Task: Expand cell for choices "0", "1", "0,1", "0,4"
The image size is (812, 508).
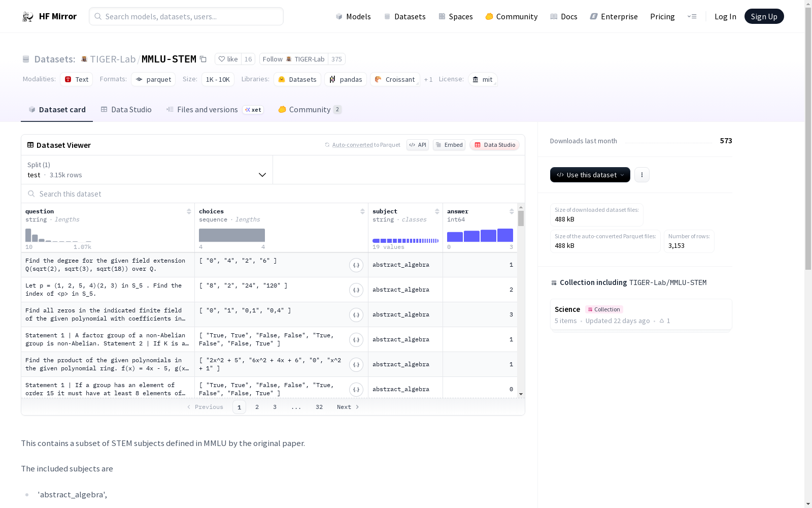Action: pos(356,315)
